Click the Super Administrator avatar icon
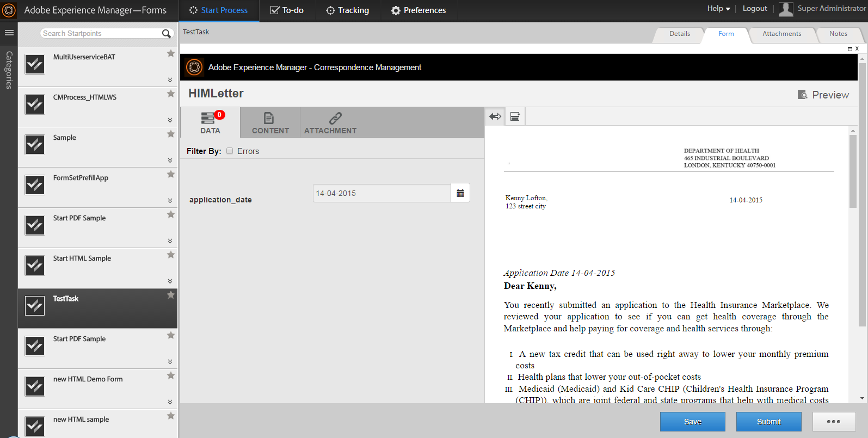Screen dimensions: 868x438 [786, 9]
